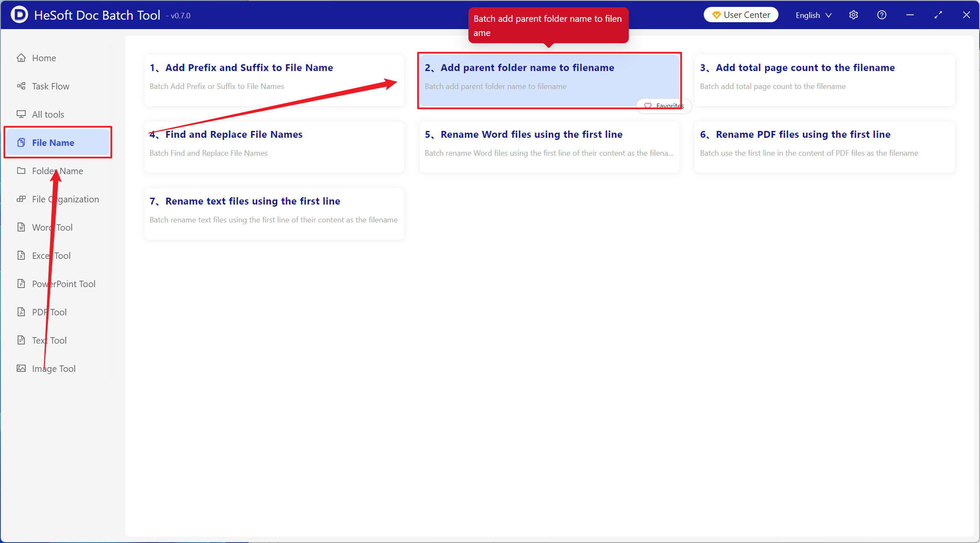Click the Image Tool icon
Viewport: 980px width, 543px height.
click(x=21, y=368)
